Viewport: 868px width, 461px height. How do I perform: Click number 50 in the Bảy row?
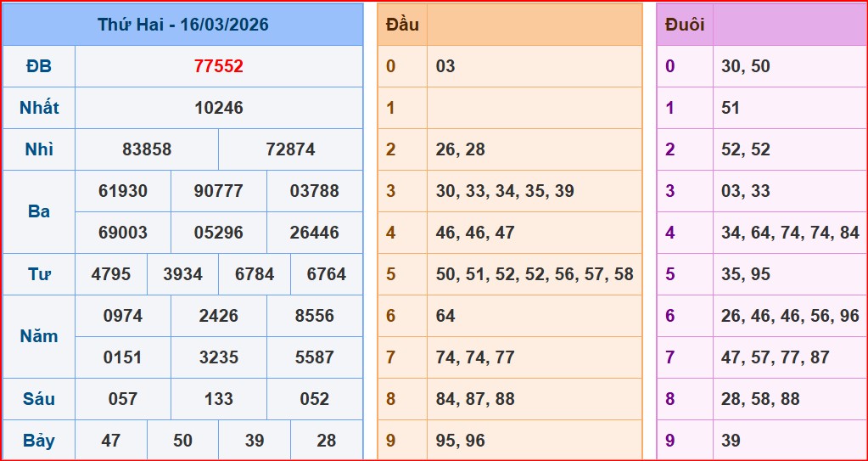point(182,441)
